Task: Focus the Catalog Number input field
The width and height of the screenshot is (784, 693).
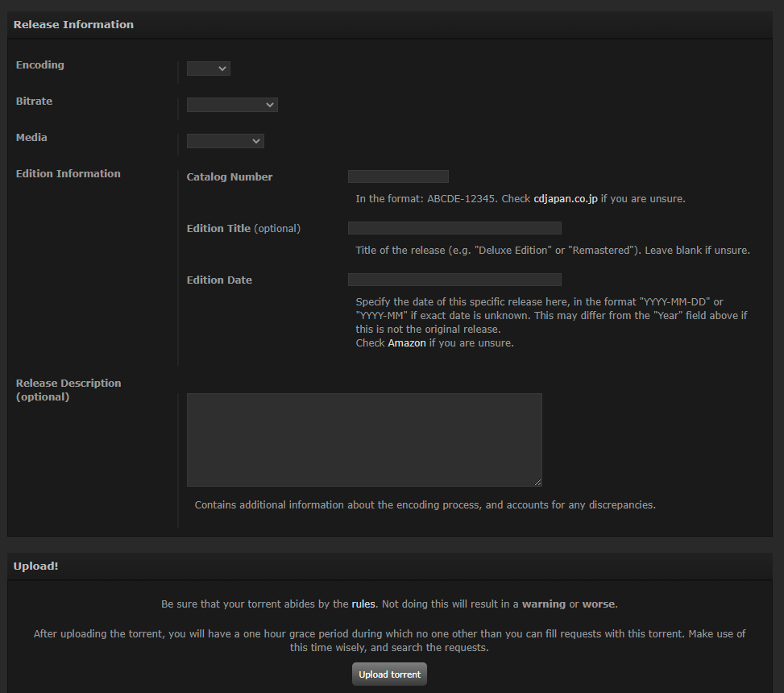Action: coord(398,176)
